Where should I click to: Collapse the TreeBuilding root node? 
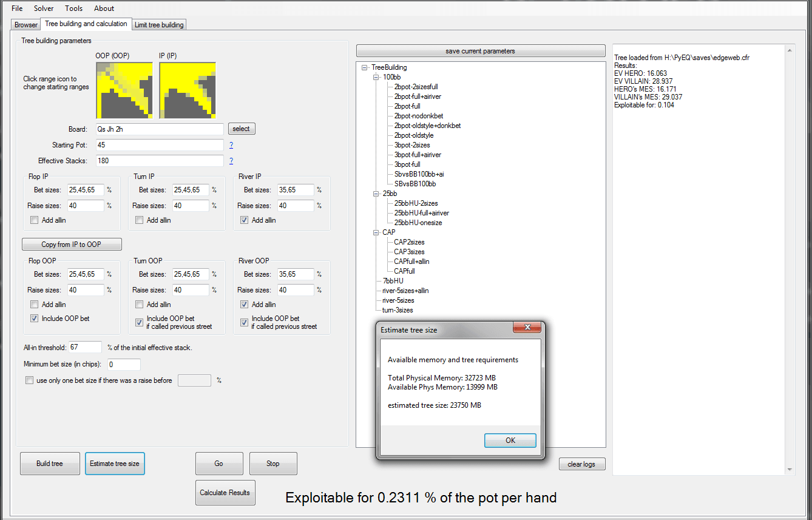point(364,68)
